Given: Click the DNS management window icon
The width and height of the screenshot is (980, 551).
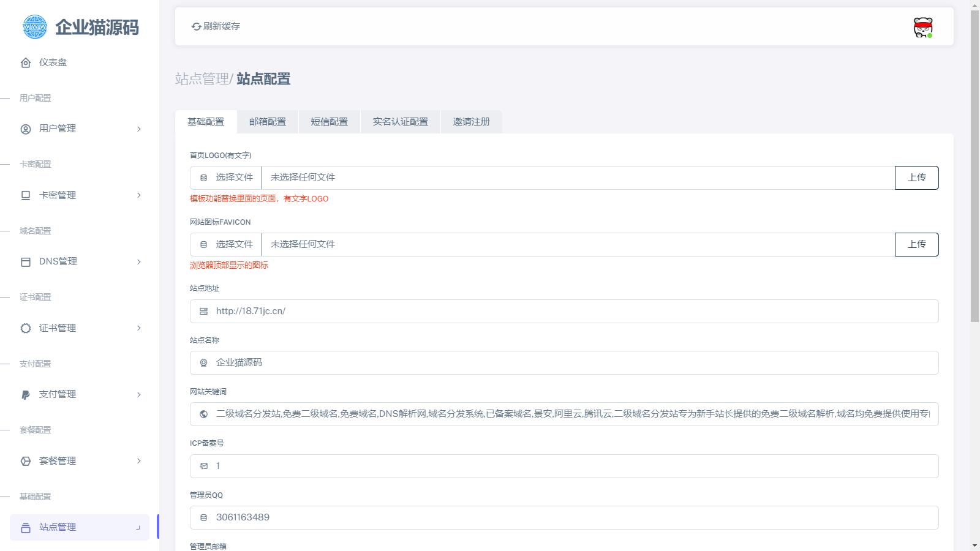Looking at the screenshot, I should coord(26,262).
